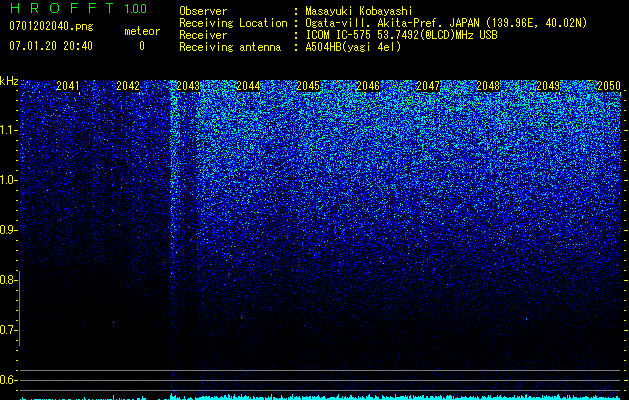Click the 2046 time marker
Viewport: 629px width, 400px height.
click(x=368, y=86)
